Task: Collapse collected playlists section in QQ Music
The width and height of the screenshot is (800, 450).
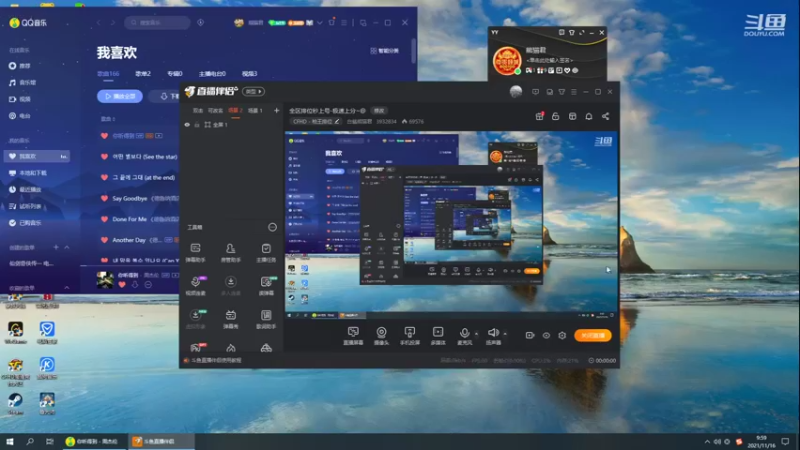Action: (x=67, y=288)
